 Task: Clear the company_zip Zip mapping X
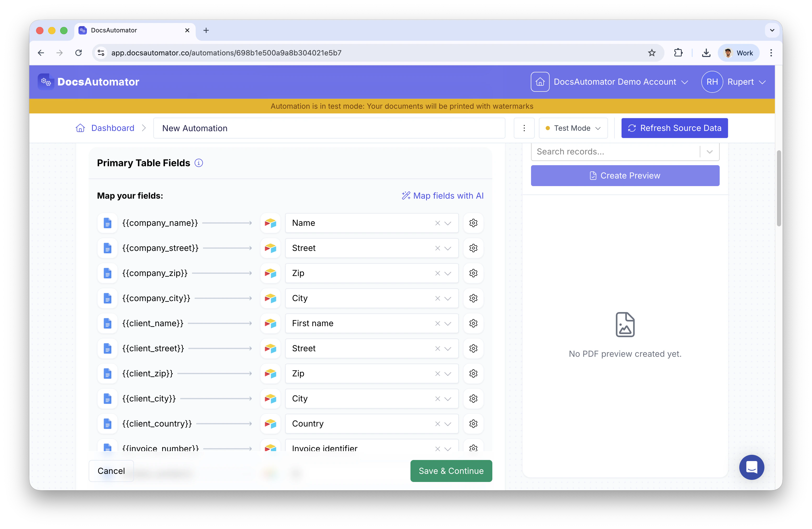437,273
